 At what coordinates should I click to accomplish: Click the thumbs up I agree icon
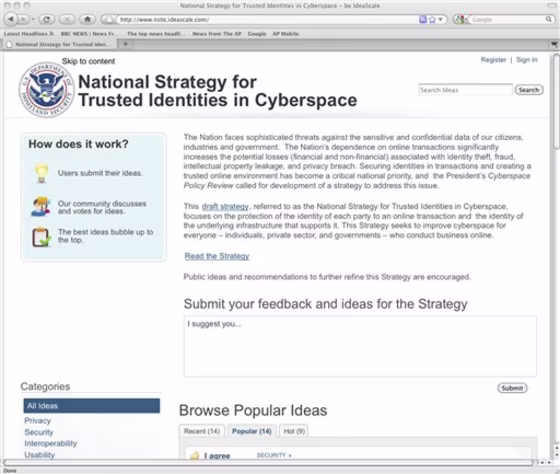[x=195, y=455]
